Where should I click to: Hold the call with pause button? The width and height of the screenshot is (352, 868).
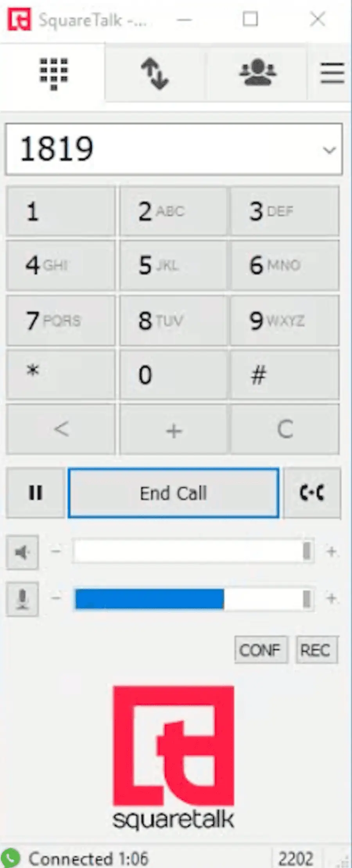click(36, 493)
